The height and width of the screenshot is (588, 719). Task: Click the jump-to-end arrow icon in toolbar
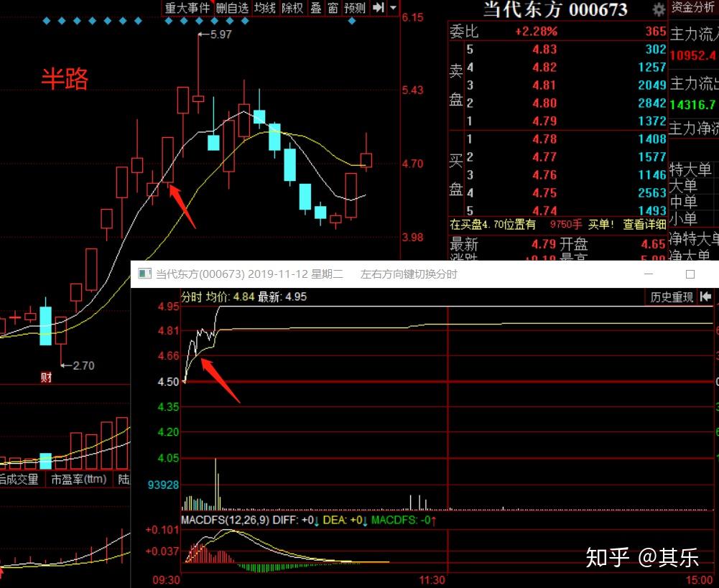point(379,7)
